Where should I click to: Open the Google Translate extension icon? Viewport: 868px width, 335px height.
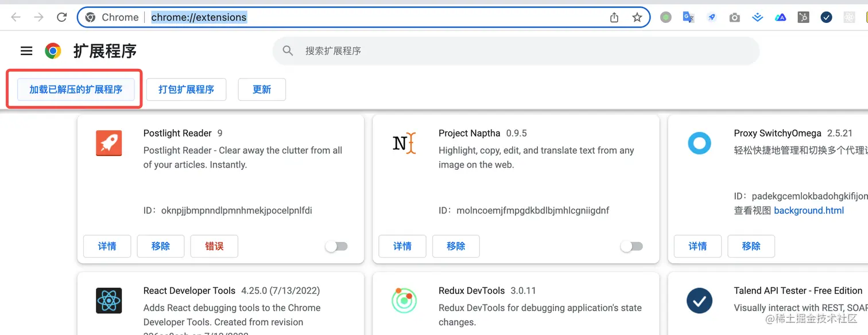pos(688,17)
